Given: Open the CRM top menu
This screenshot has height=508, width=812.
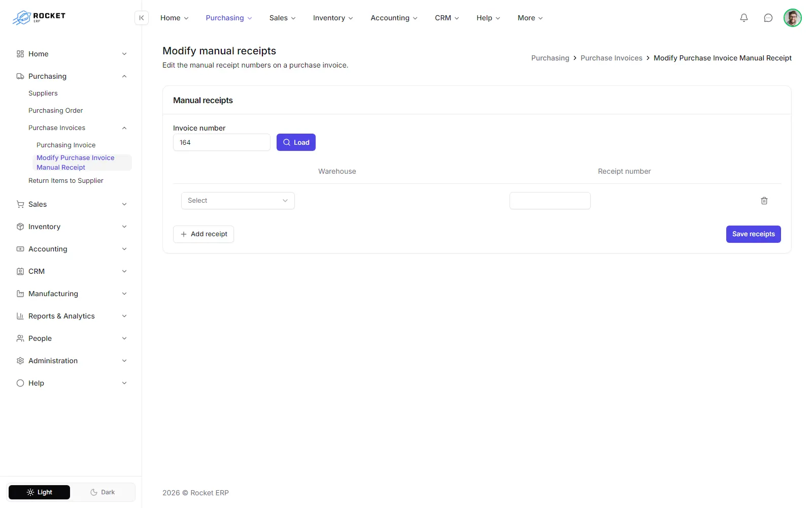Looking at the screenshot, I should pos(447,18).
